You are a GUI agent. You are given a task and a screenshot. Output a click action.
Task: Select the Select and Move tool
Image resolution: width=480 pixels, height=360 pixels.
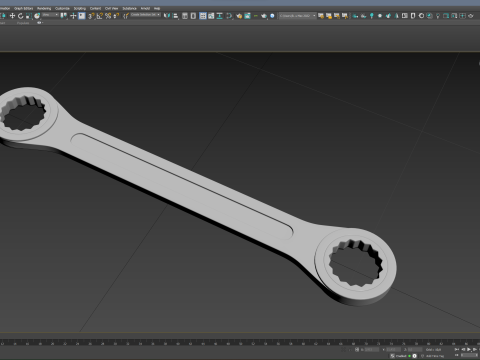[12, 16]
